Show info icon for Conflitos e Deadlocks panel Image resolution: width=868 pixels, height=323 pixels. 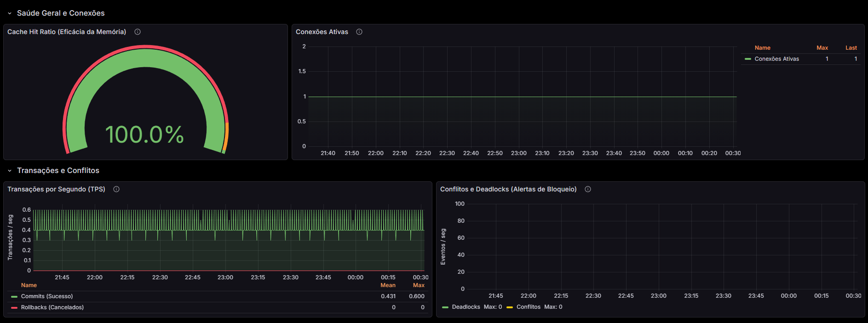click(588, 189)
